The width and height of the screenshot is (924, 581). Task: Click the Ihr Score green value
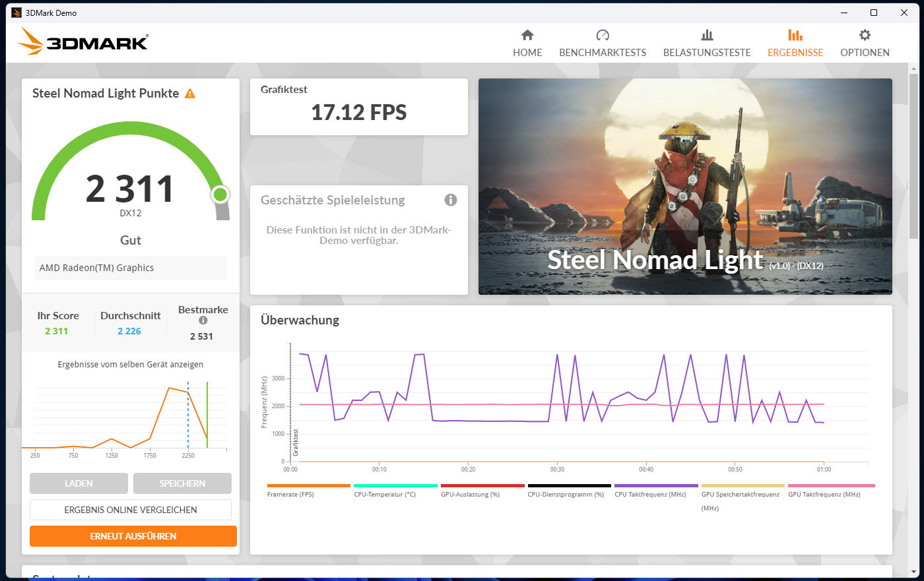click(x=57, y=331)
